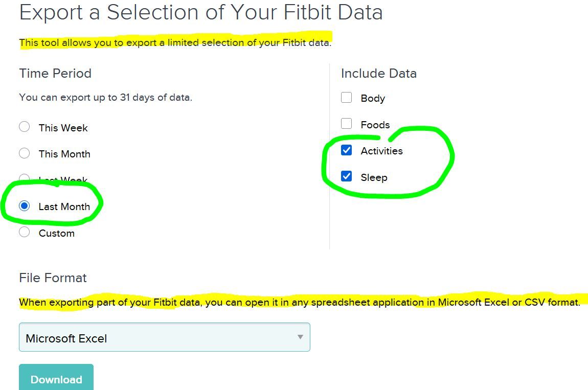Viewport: 588px width, 390px height.
Task: Open the Microsoft Excel file format dropdown
Action: tap(164, 337)
